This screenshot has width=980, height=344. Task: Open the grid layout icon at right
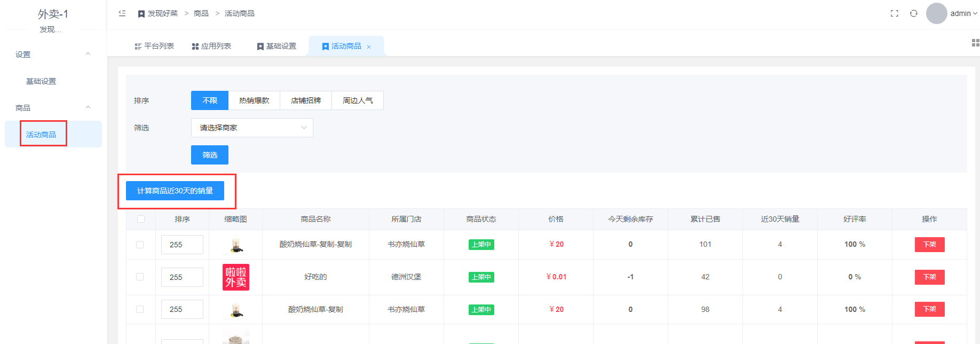point(975,43)
